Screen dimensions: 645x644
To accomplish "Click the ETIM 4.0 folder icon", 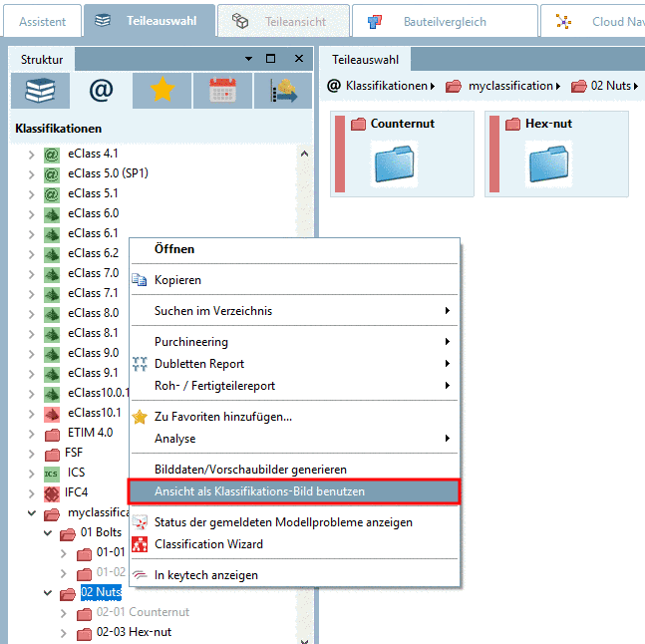I will point(52,435).
